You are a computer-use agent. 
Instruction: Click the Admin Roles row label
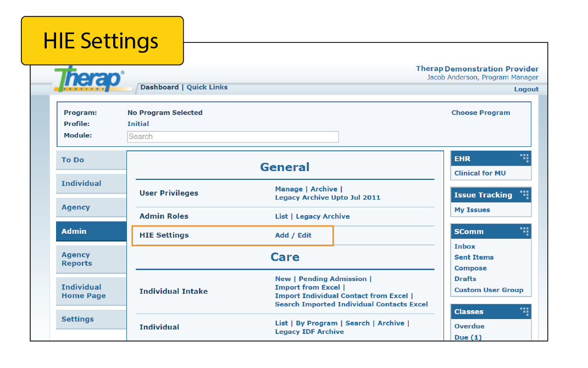pos(164,216)
